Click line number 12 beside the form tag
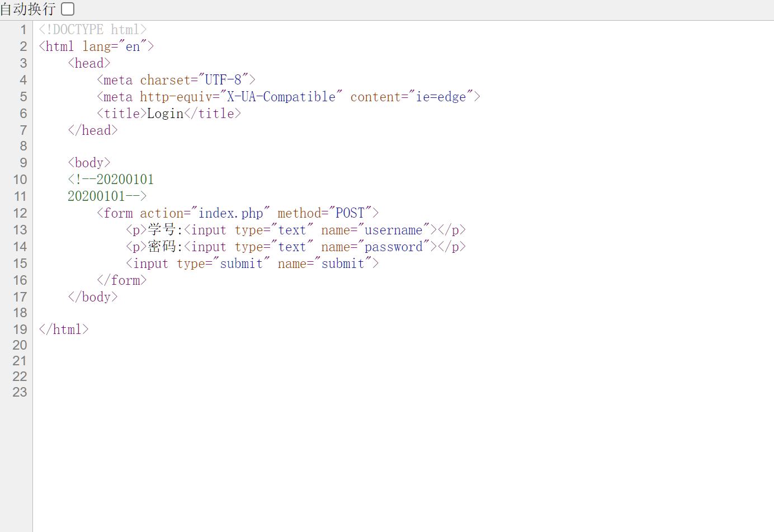774x532 pixels. pos(20,213)
